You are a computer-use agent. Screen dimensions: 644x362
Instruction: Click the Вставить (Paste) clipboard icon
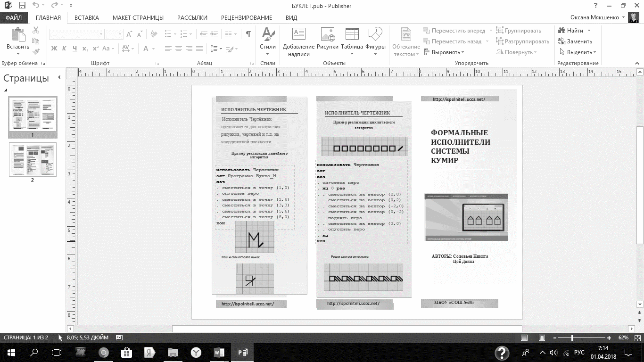point(18,35)
